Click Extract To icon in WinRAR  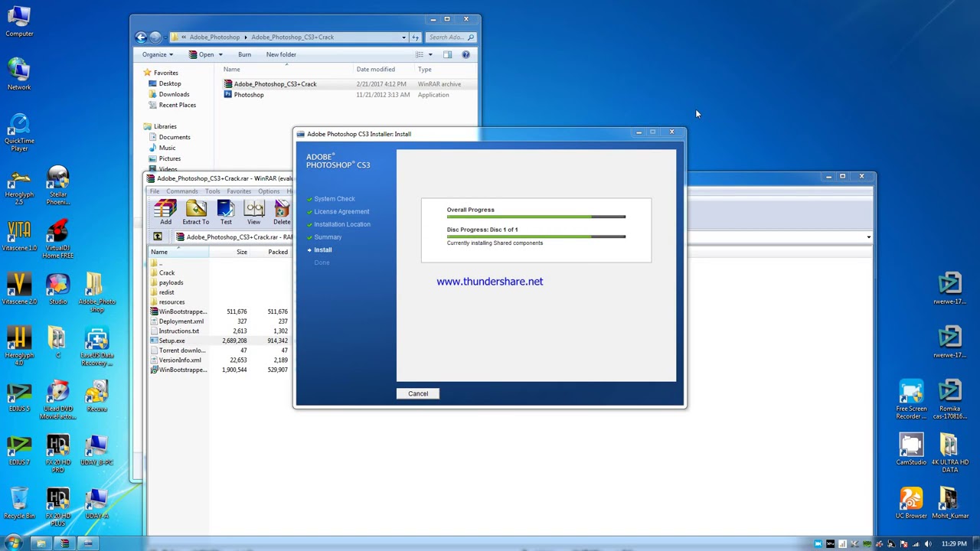click(x=195, y=212)
